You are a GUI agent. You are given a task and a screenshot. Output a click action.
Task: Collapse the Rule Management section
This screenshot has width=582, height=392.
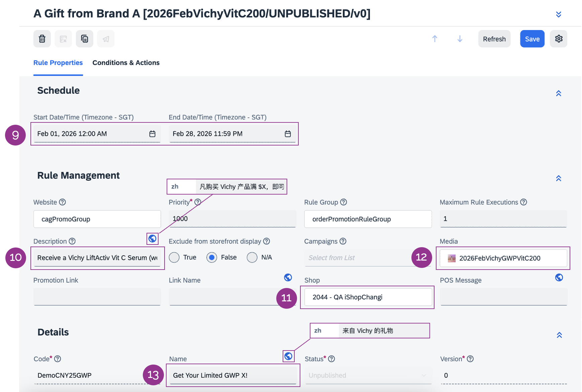pos(559,178)
